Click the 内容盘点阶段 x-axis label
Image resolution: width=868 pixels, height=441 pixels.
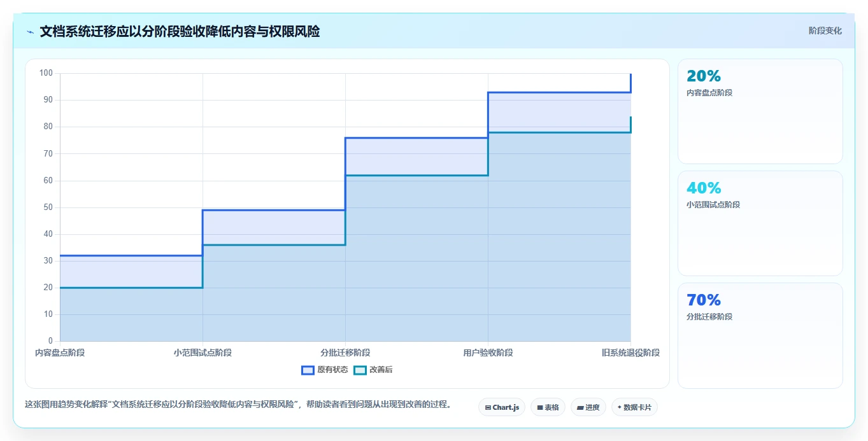click(60, 353)
